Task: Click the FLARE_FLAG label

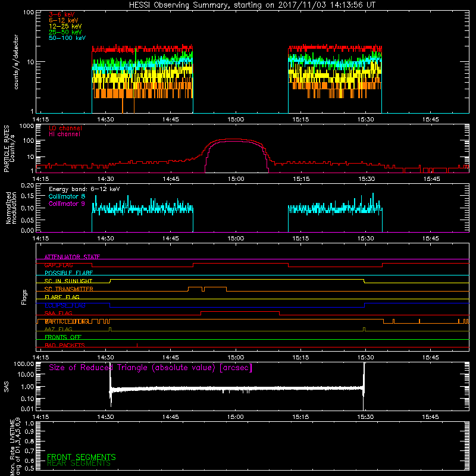Action: tap(62, 297)
